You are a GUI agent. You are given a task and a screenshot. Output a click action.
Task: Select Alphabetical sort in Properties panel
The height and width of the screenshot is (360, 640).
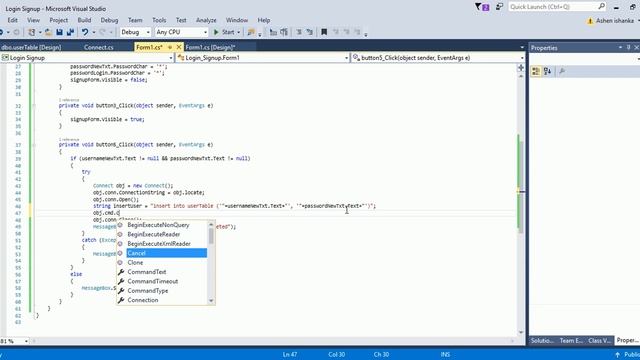pos(547,71)
